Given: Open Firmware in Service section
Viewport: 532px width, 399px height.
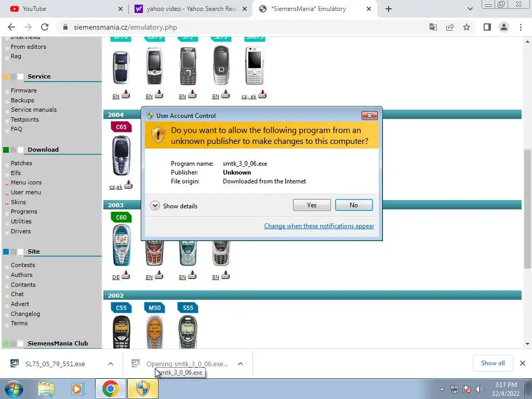Looking at the screenshot, I should [24, 90].
